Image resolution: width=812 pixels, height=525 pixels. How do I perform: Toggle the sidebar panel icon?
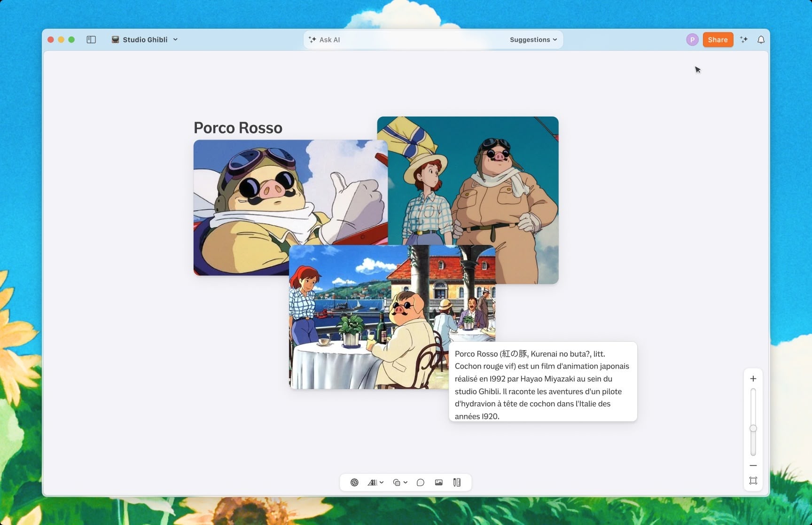(91, 39)
